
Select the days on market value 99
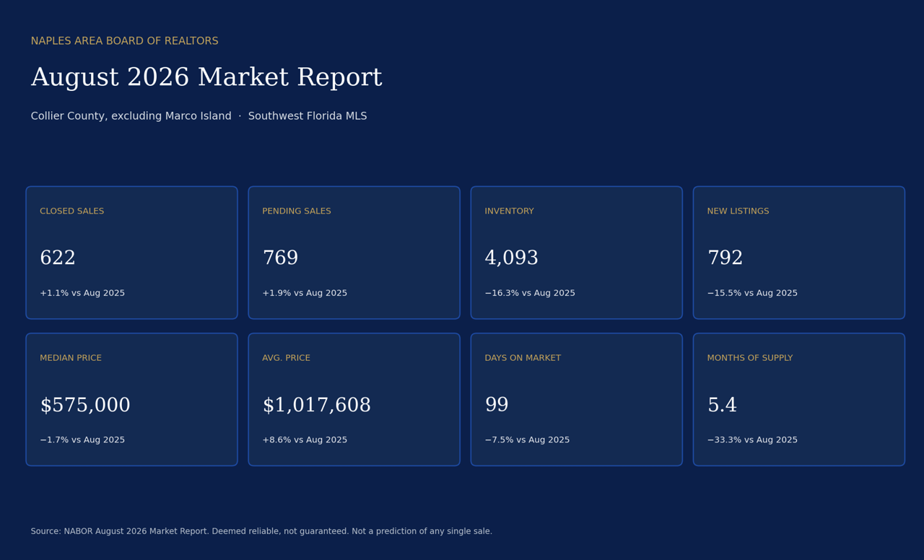pyautogui.click(x=497, y=406)
